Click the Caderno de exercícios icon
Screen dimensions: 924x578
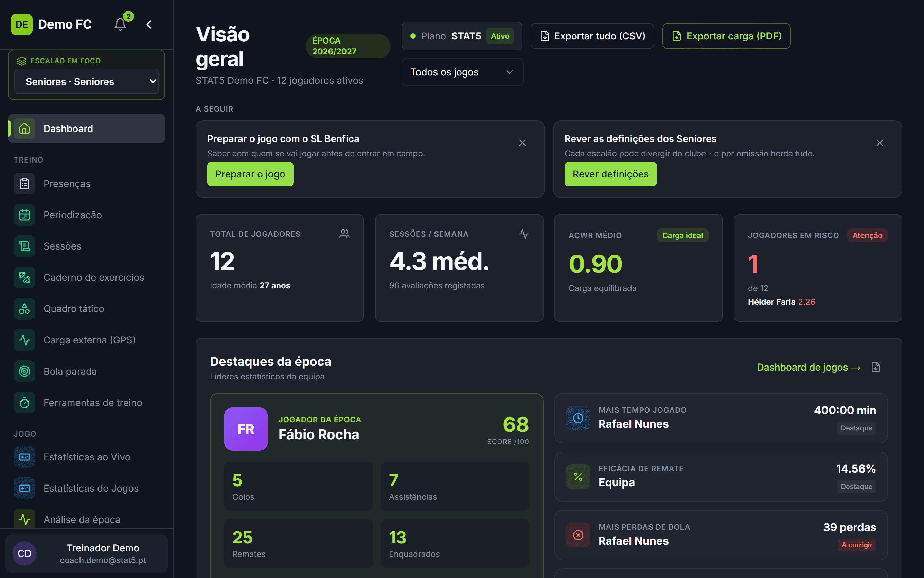click(24, 277)
